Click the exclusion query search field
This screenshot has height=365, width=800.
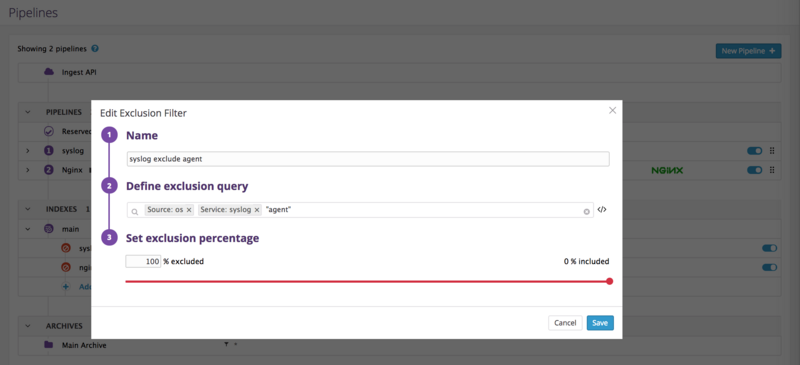pos(360,210)
